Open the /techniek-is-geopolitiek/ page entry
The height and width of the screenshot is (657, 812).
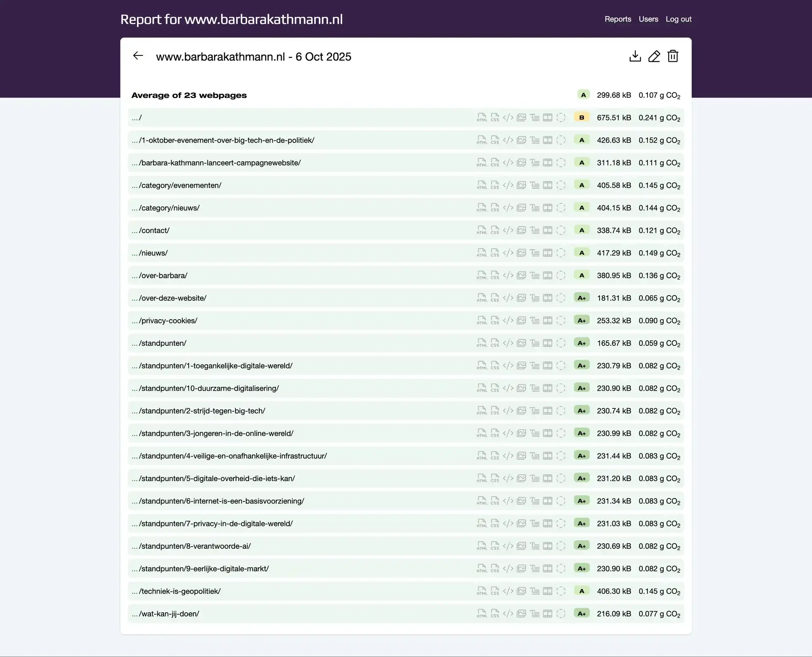(x=180, y=591)
